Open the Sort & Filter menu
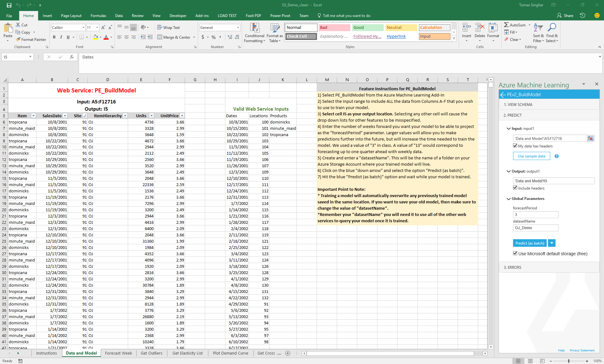 tap(538, 33)
